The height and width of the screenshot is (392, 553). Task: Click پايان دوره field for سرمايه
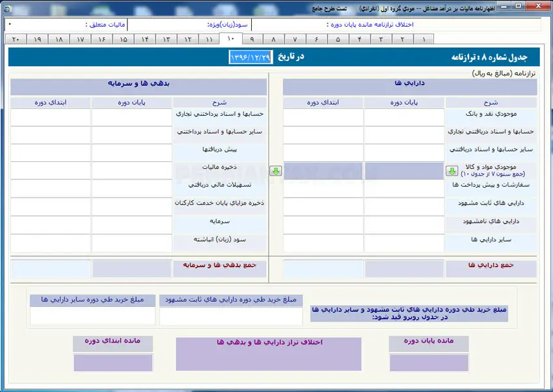pos(131,225)
